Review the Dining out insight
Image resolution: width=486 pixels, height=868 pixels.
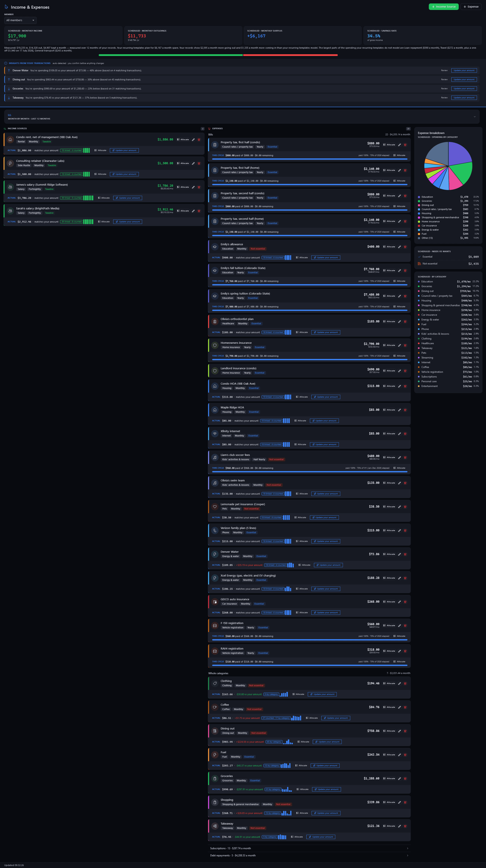[x=444, y=80]
